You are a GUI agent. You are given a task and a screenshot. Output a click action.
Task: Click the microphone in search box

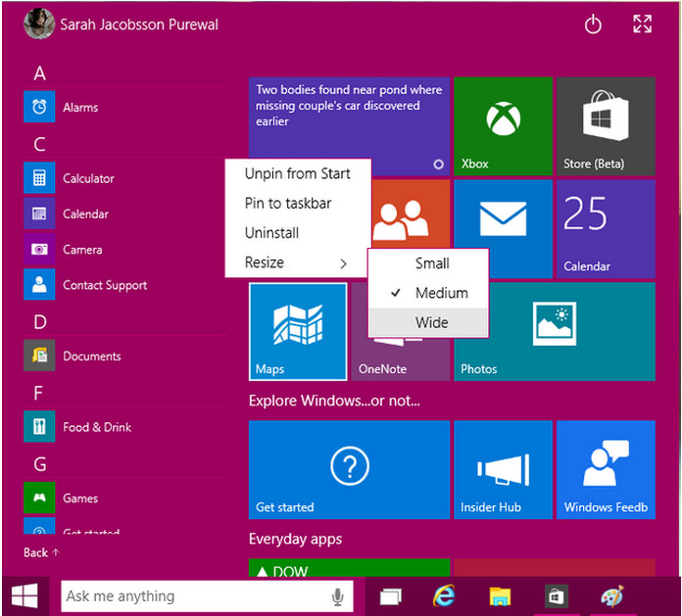(337, 596)
